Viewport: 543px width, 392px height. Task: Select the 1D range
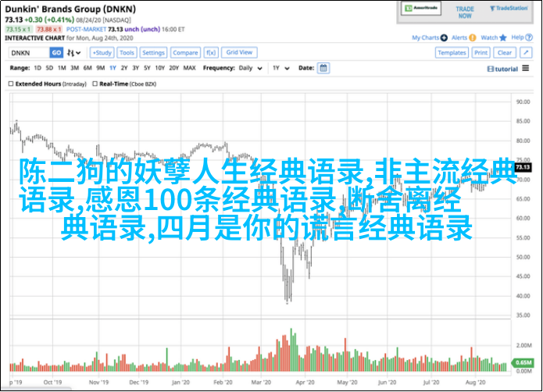pyautogui.click(x=38, y=68)
